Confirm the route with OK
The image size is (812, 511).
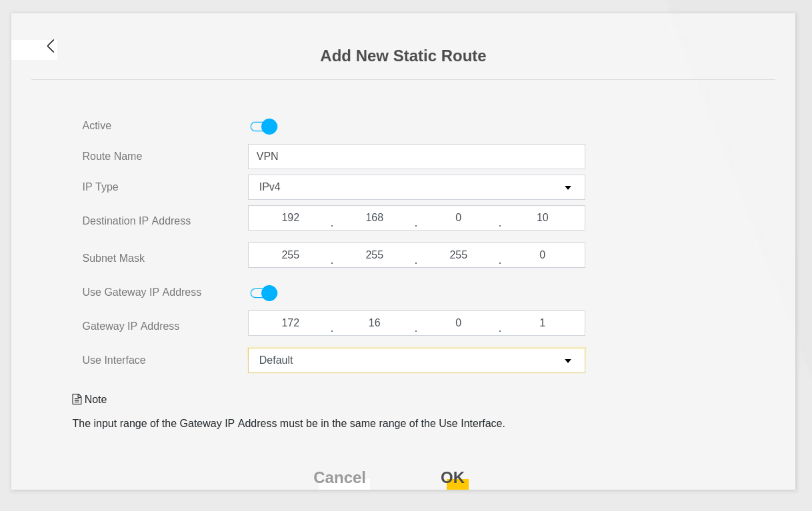point(453,478)
